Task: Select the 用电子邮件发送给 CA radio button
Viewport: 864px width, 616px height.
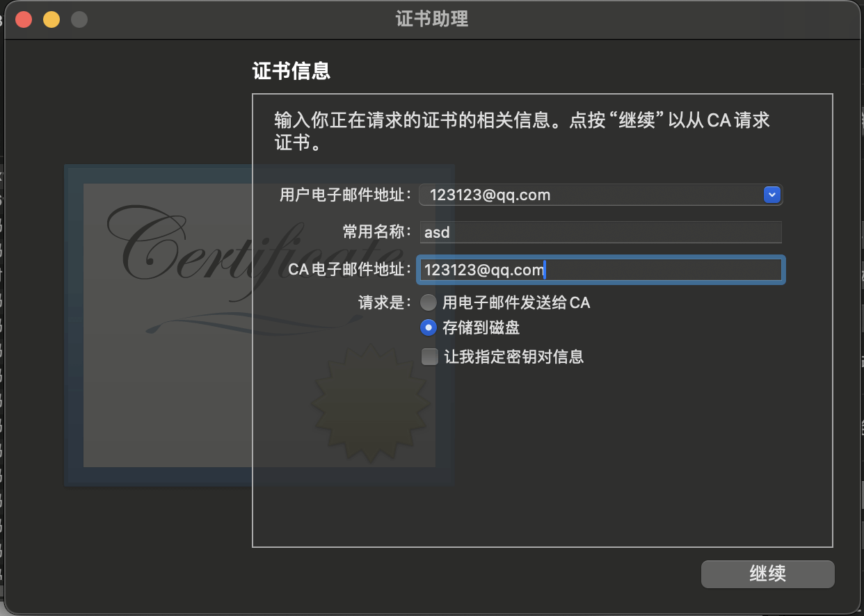Action: click(429, 302)
